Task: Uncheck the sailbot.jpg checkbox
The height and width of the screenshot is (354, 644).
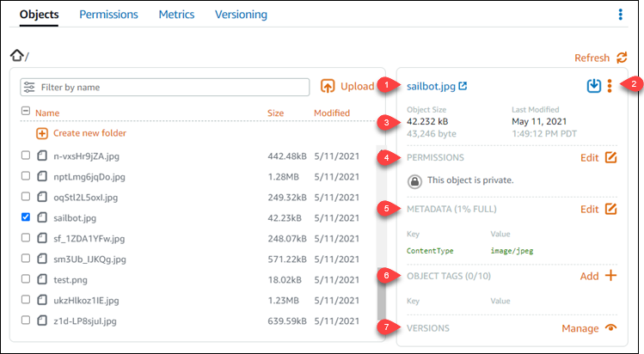Action: point(26,218)
